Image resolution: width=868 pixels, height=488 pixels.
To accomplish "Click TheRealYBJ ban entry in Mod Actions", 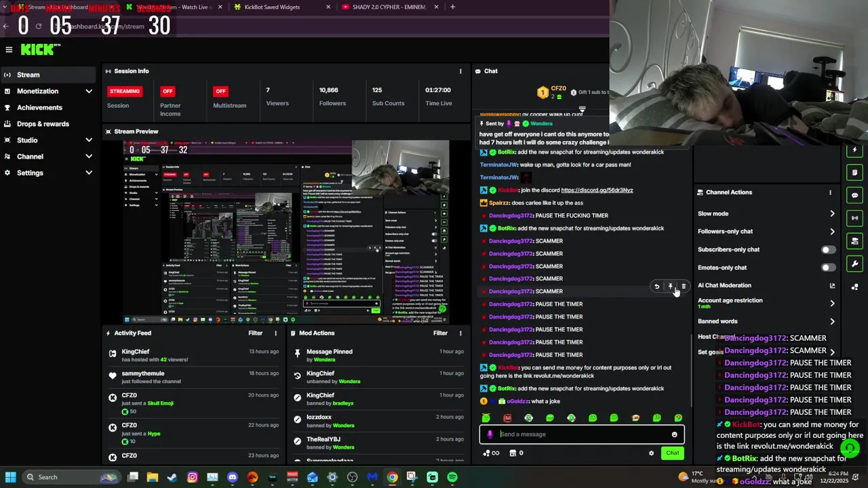I will click(x=378, y=443).
